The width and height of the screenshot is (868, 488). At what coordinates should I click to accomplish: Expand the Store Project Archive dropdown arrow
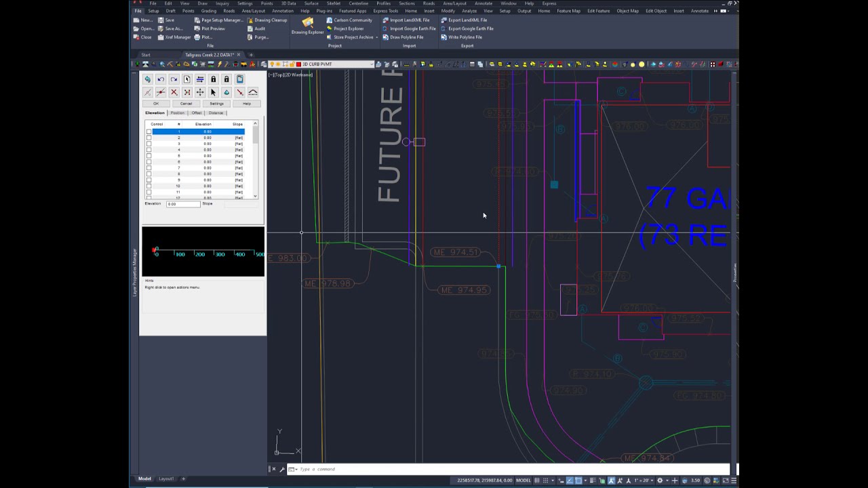click(x=376, y=37)
